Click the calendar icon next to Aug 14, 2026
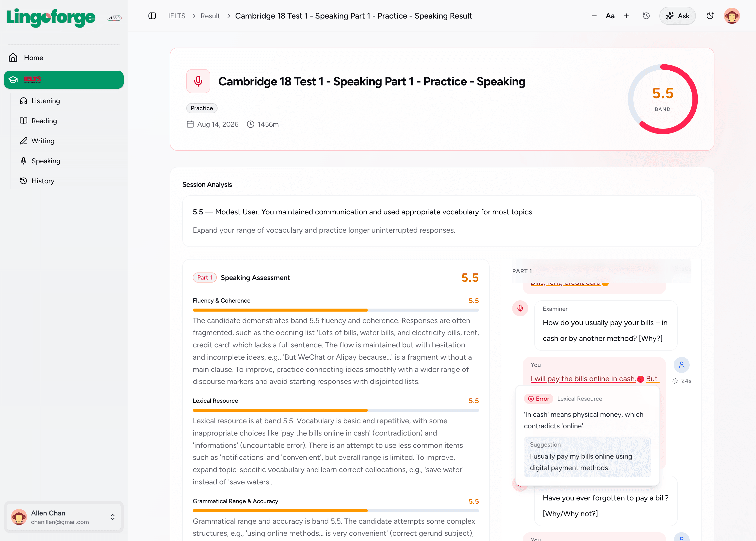The width and height of the screenshot is (756, 541). point(190,124)
